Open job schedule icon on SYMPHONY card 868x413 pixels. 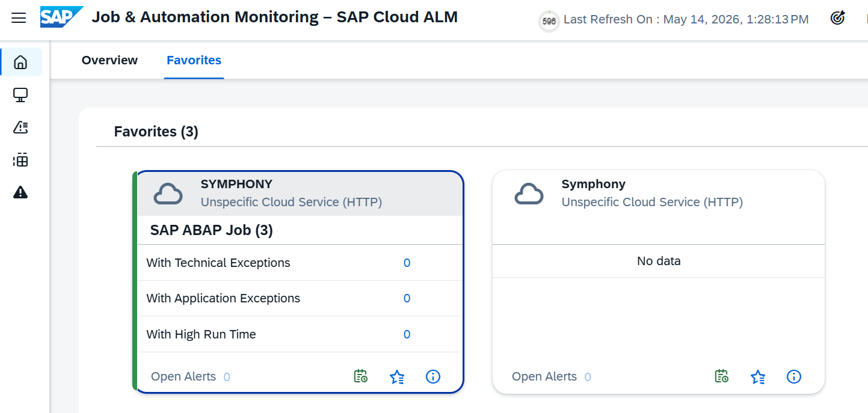click(x=360, y=376)
